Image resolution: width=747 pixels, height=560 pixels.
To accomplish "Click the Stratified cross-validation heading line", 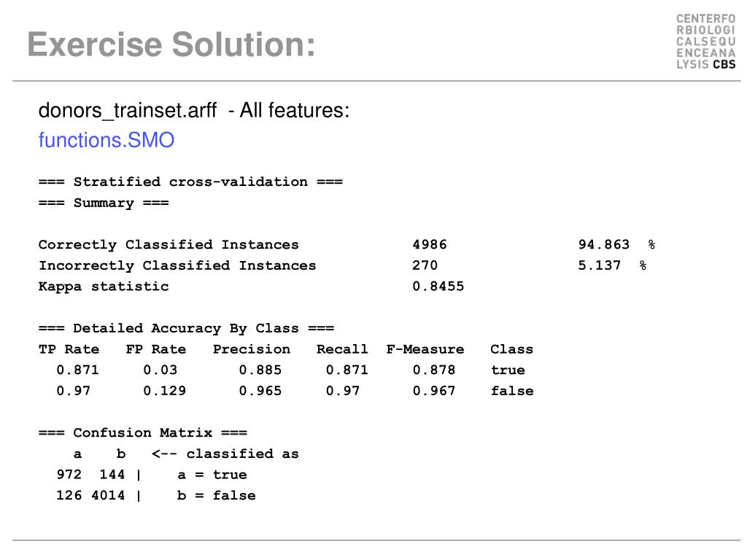I will 190,182.
